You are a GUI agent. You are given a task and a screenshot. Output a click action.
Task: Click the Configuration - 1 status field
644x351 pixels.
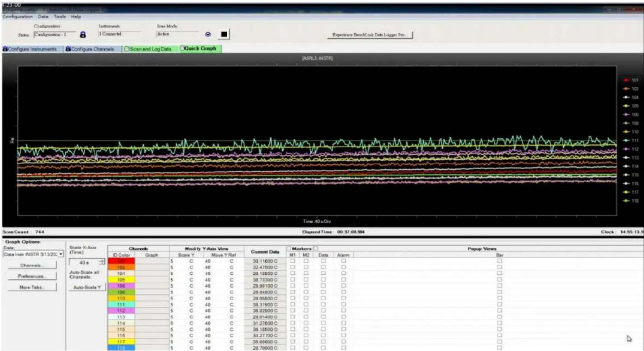[55, 35]
